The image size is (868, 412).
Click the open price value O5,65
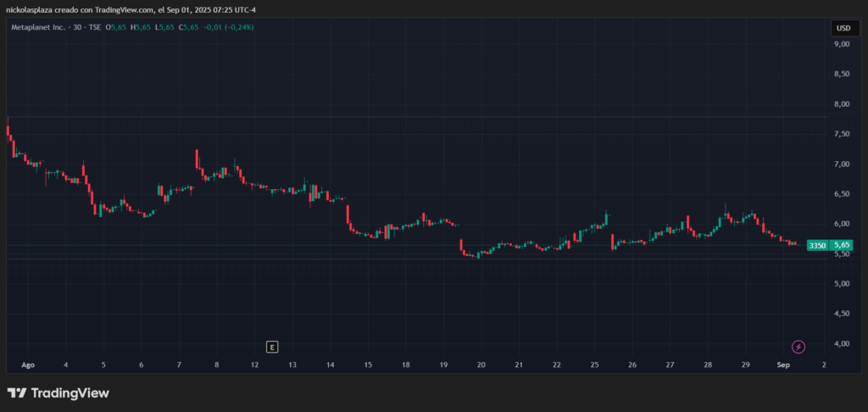(x=115, y=27)
